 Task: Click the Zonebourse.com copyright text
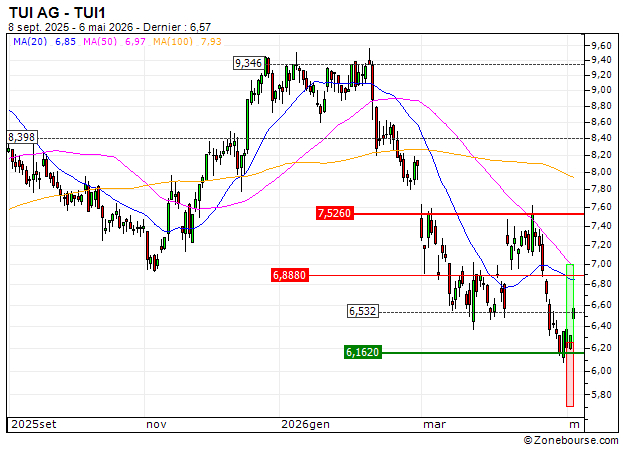(571, 440)
